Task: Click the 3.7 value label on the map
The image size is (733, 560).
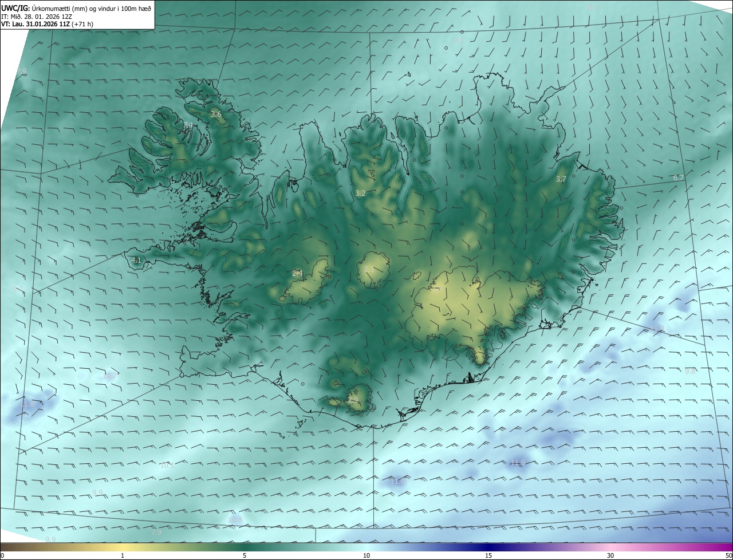Action: (x=561, y=179)
